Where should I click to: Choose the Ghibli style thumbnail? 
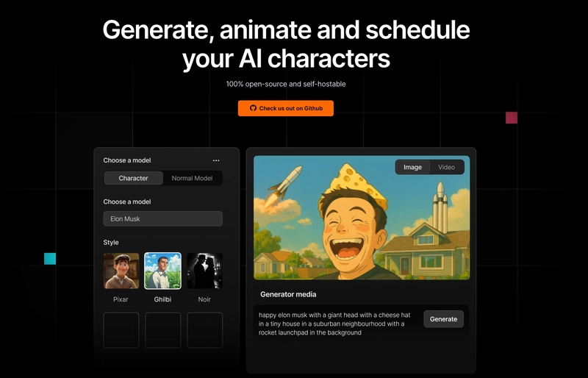pos(162,271)
